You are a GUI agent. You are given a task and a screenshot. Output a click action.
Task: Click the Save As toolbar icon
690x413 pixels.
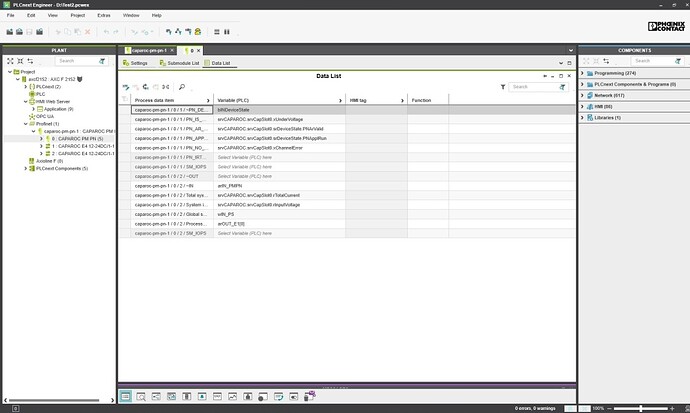[40, 32]
